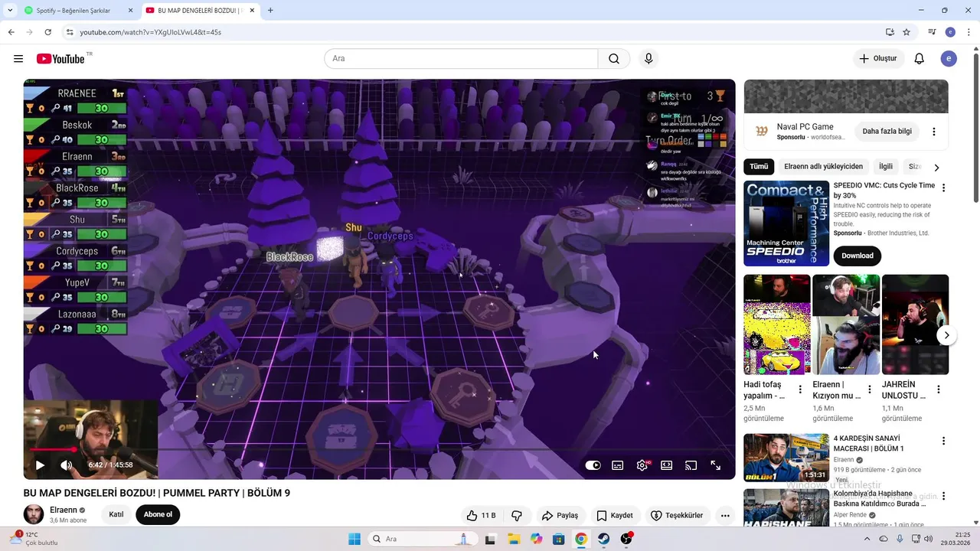980x551 pixels.
Task: Play the video
Action: (x=40, y=465)
